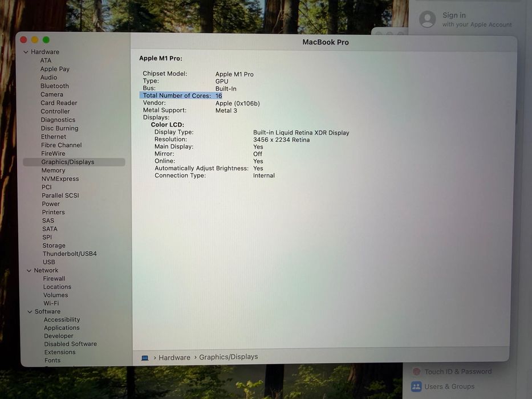The height and width of the screenshot is (399, 532).
Task: Select Diagnostics in the sidebar
Action: click(58, 120)
